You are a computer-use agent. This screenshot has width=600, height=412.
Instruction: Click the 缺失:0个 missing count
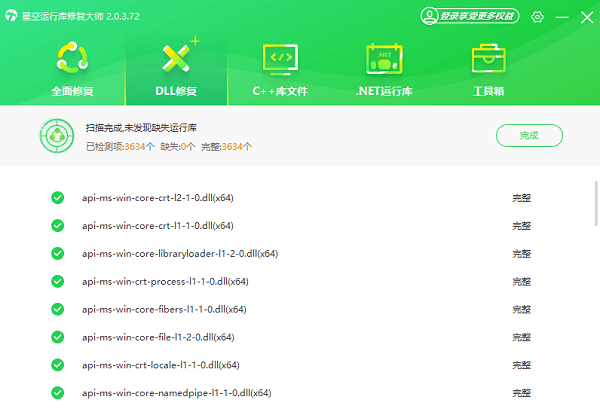pos(178,147)
